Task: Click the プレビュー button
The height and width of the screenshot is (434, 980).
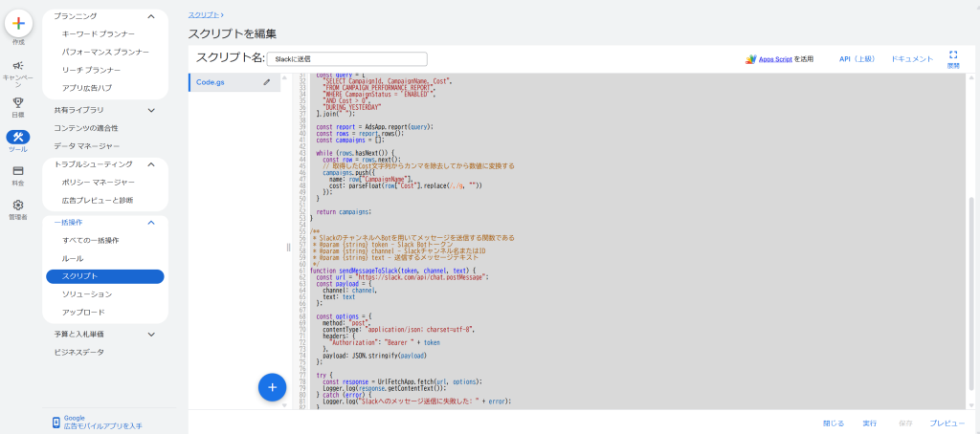Action: (947, 423)
